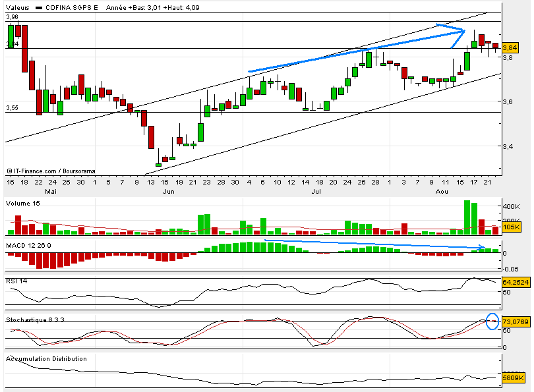Select the 'COFINA SGPS E' stock name
Image resolution: width=534 pixels, height=392 pixels.
72,7
